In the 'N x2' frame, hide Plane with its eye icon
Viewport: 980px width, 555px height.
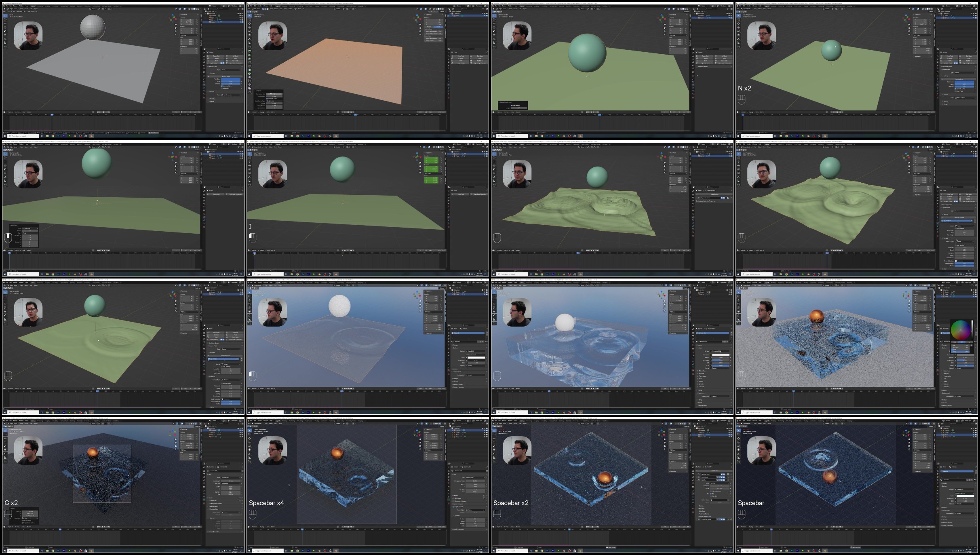coord(974,16)
